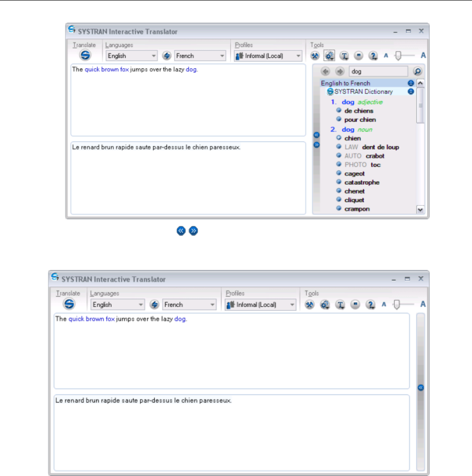The height and width of the screenshot is (476, 472).
Task: Click the dictionary scrollbar down arrow
Action: click(x=420, y=210)
